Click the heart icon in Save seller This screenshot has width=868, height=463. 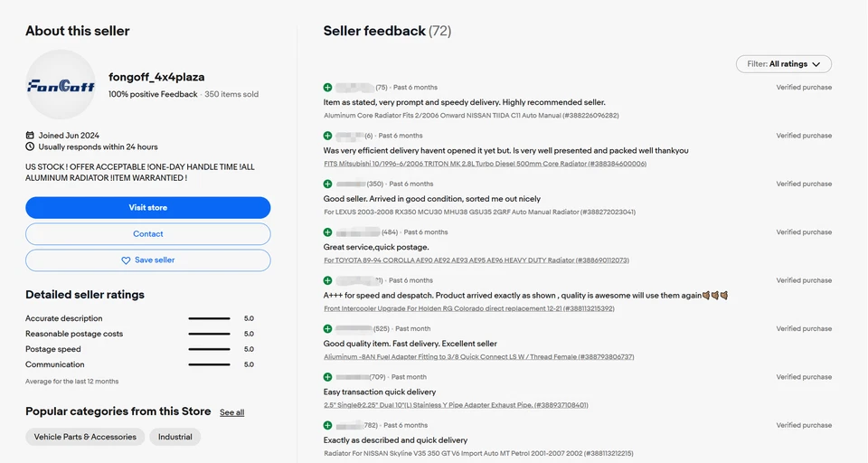126,260
